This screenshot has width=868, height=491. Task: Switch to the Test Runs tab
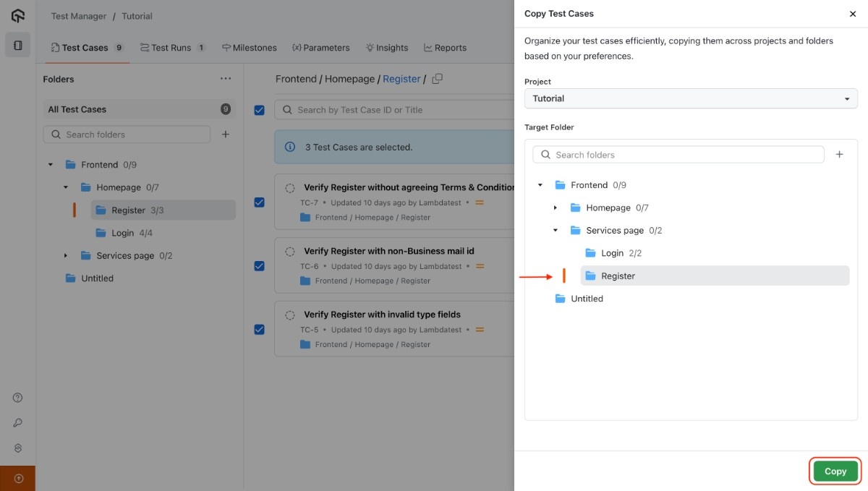tap(172, 48)
